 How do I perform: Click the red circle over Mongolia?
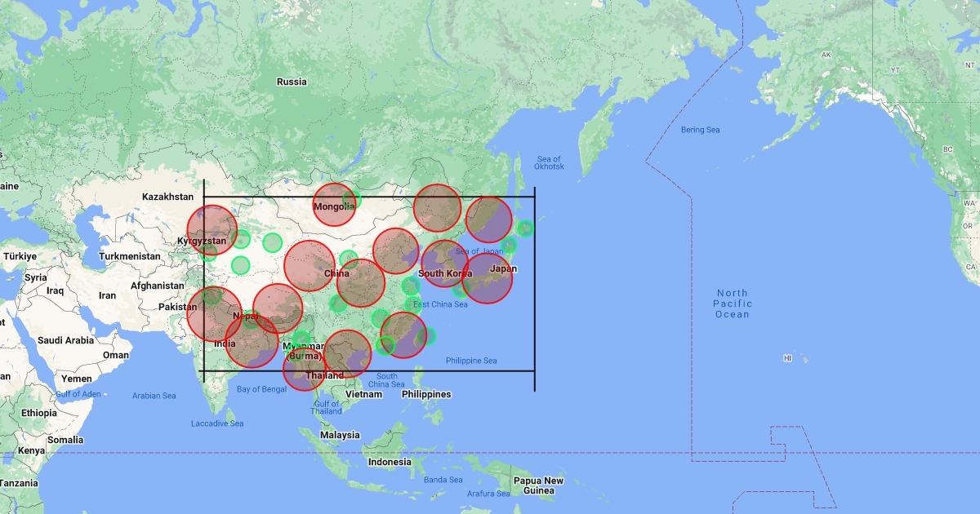[334, 205]
